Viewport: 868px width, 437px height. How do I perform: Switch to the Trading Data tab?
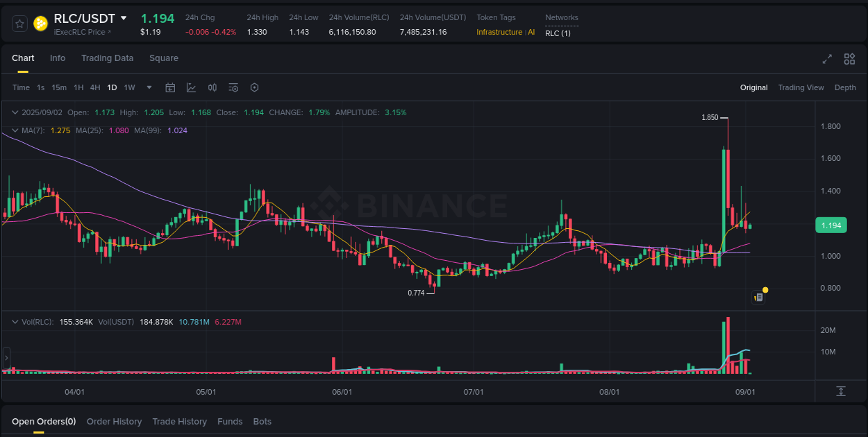107,58
